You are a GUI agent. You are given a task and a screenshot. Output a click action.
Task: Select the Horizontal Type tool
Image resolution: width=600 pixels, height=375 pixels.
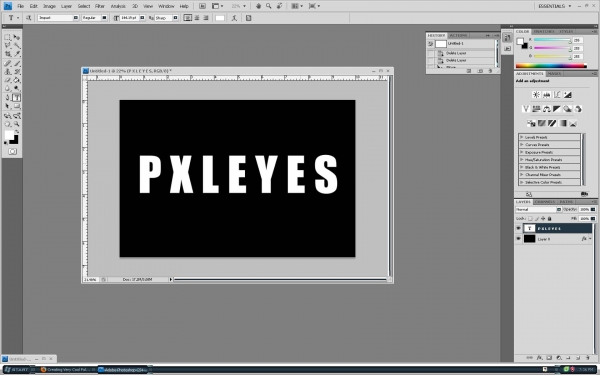tap(16, 98)
